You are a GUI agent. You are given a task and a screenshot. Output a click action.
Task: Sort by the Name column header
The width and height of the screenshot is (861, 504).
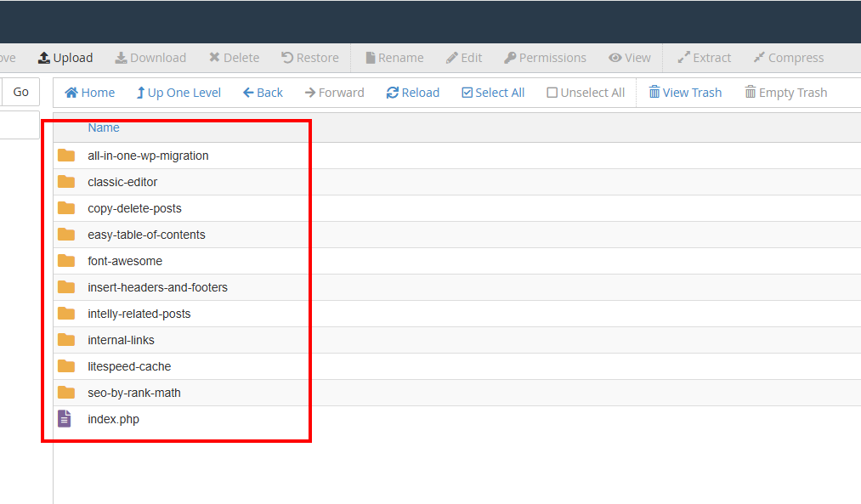coord(103,127)
